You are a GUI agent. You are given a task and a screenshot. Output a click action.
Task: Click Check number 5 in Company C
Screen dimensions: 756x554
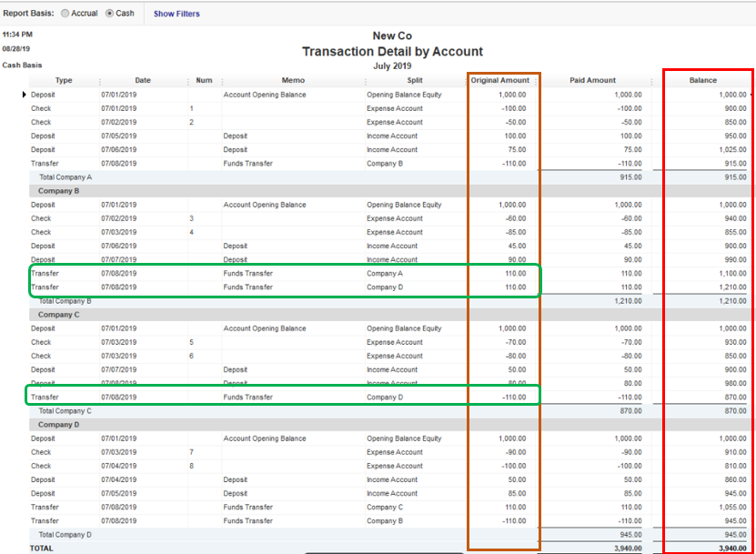click(x=191, y=342)
